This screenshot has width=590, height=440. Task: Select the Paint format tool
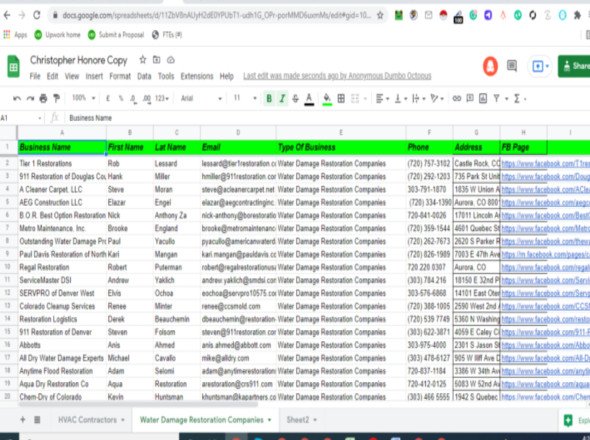click(x=56, y=99)
